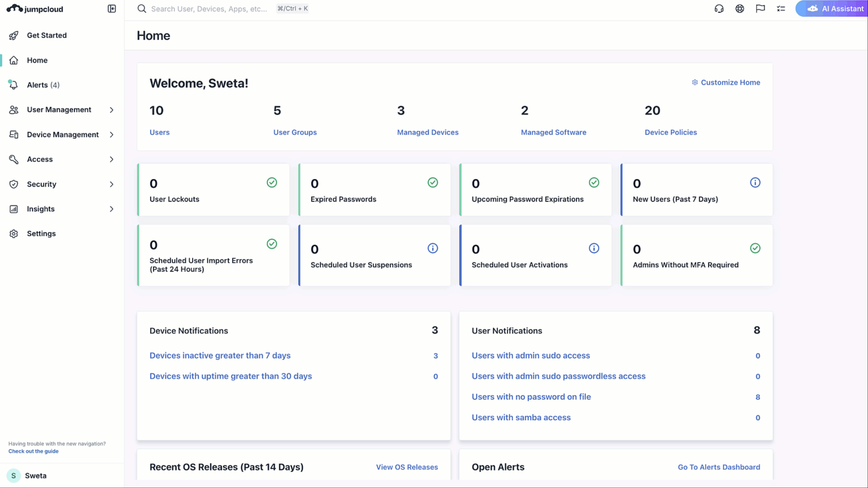Expand the Insights section
Viewport: 868px width, 488px height.
coord(111,209)
